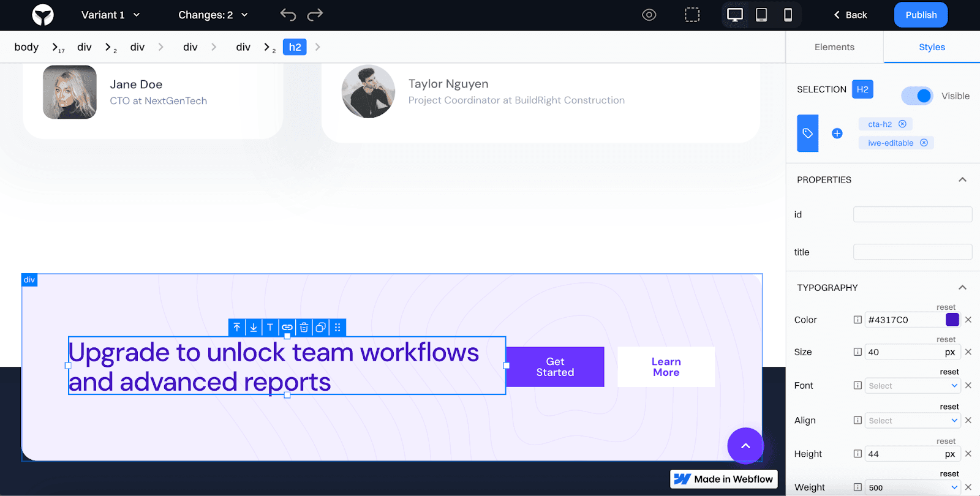
Task: Add a new class with plus icon
Action: pos(837,133)
